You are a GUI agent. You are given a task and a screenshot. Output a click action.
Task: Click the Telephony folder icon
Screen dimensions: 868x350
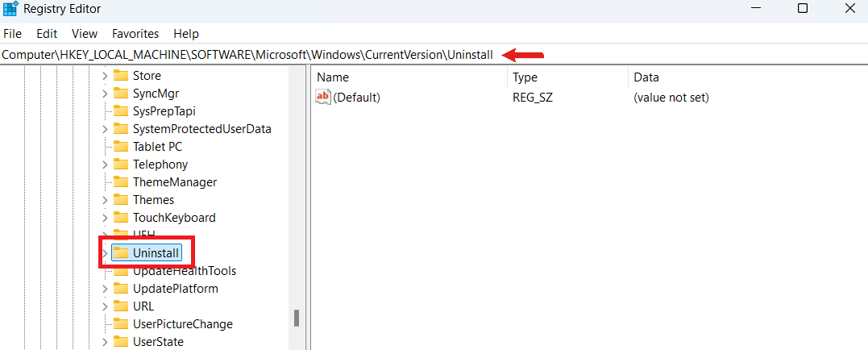(x=121, y=165)
